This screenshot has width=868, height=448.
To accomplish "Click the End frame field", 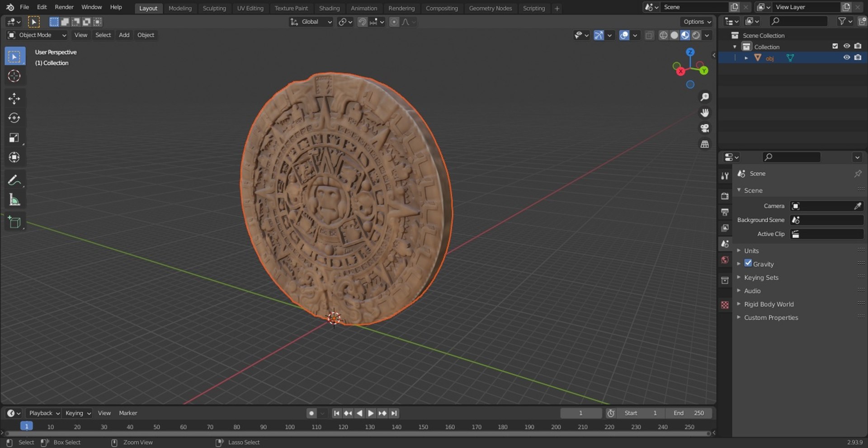I will click(x=688, y=413).
